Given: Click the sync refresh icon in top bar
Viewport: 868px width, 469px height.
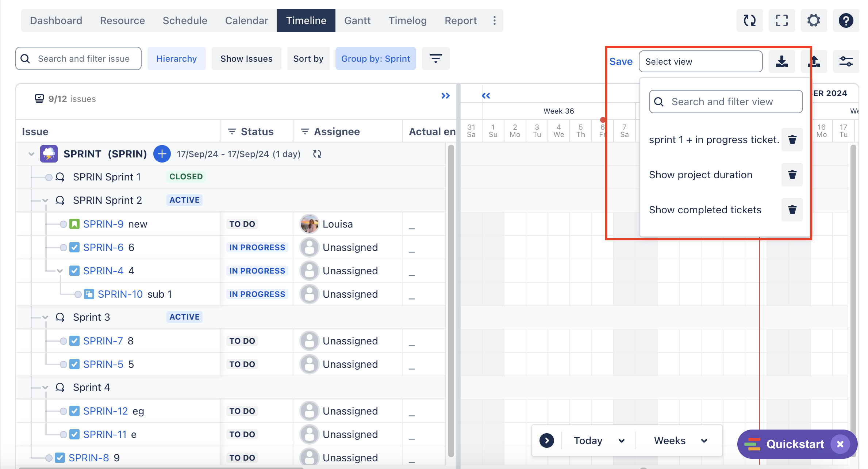Looking at the screenshot, I should pos(749,20).
